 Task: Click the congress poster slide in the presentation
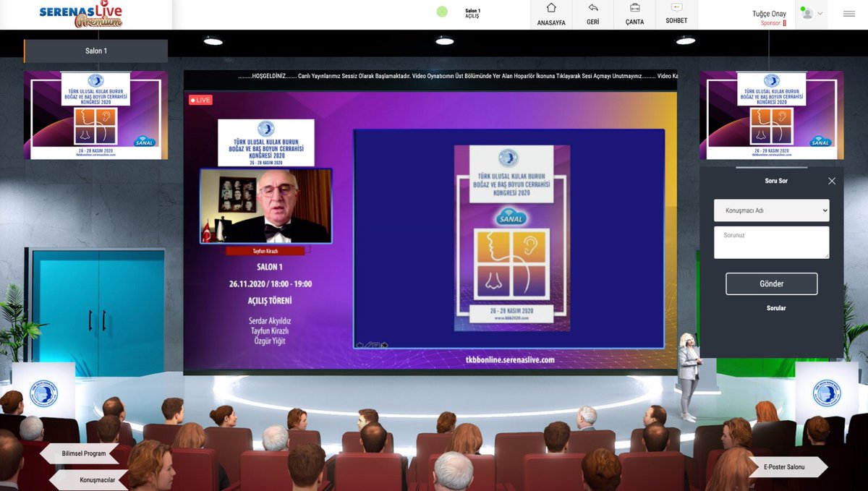coord(512,238)
